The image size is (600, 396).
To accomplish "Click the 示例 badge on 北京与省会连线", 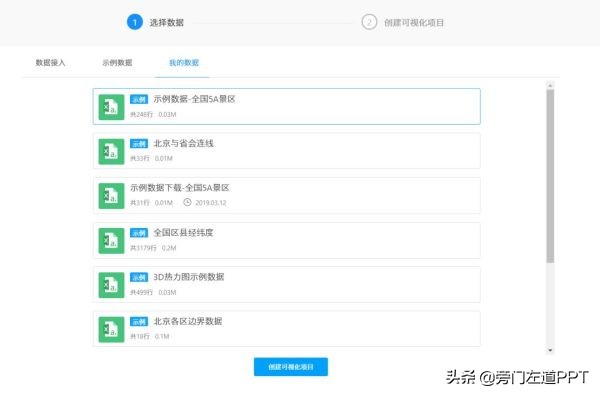I will [x=139, y=144].
